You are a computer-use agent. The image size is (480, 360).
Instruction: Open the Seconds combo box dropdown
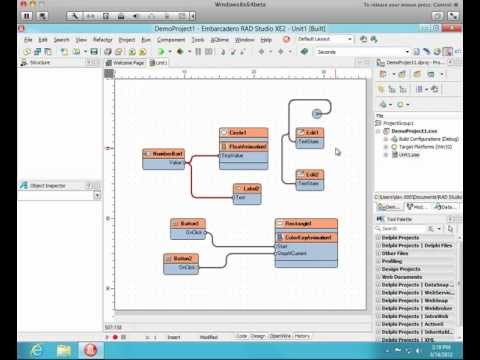tap(407, 52)
